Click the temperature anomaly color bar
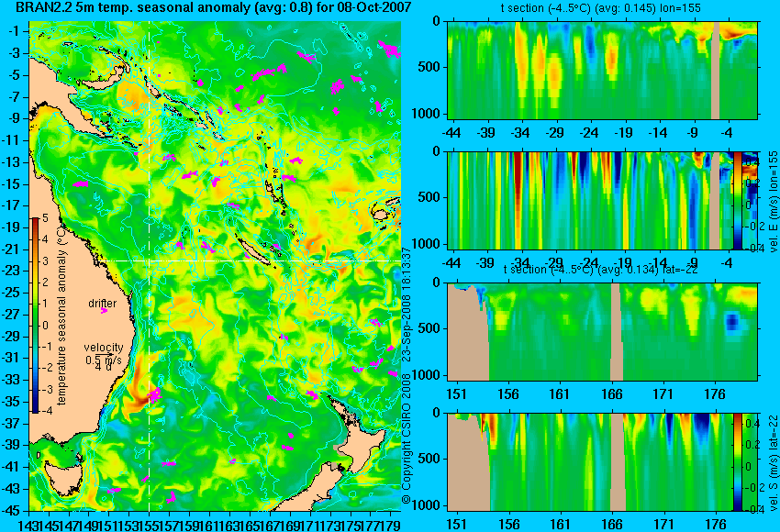 [x=35, y=316]
